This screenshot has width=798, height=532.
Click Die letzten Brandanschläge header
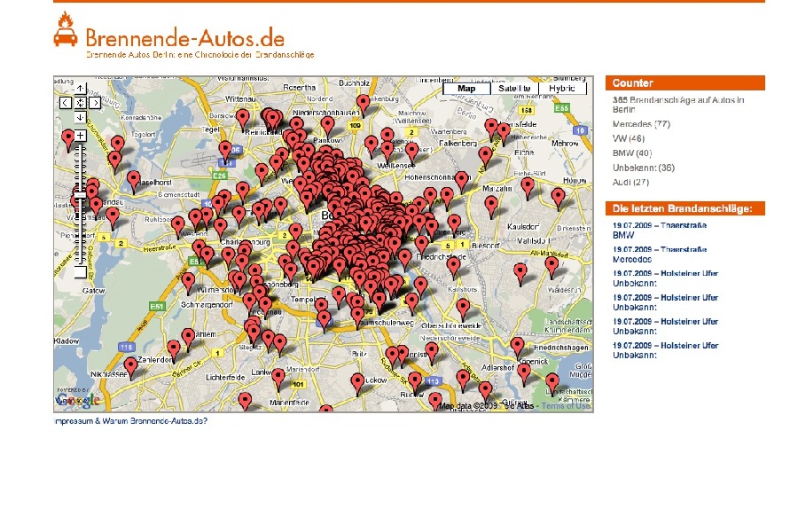click(x=685, y=208)
